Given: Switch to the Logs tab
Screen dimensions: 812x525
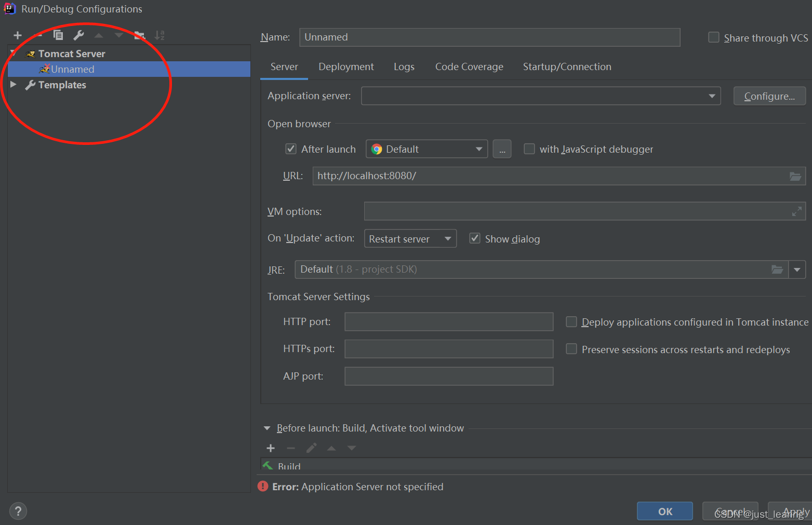Looking at the screenshot, I should click(x=404, y=67).
